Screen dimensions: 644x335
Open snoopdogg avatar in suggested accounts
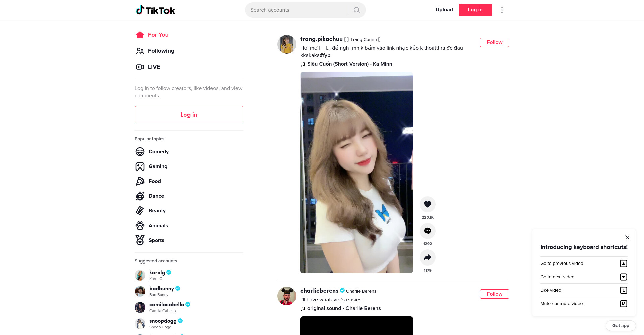pyautogui.click(x=140, y=324)
